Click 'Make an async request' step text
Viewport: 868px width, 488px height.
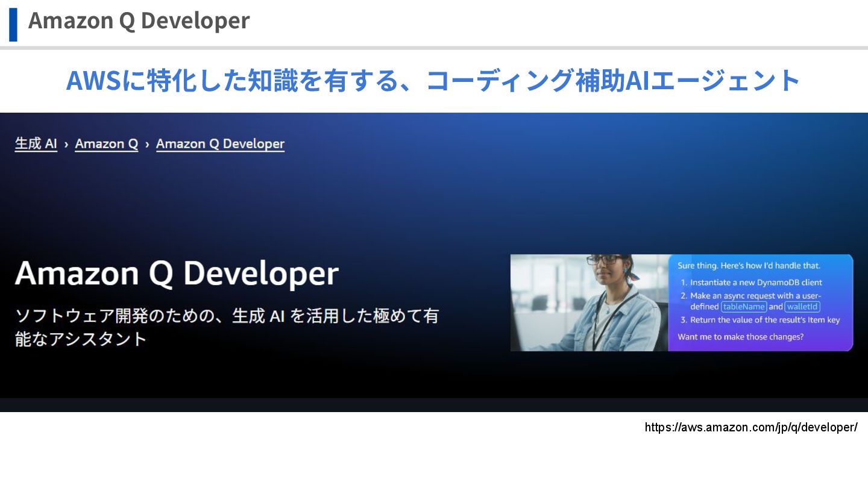[756, 301]
